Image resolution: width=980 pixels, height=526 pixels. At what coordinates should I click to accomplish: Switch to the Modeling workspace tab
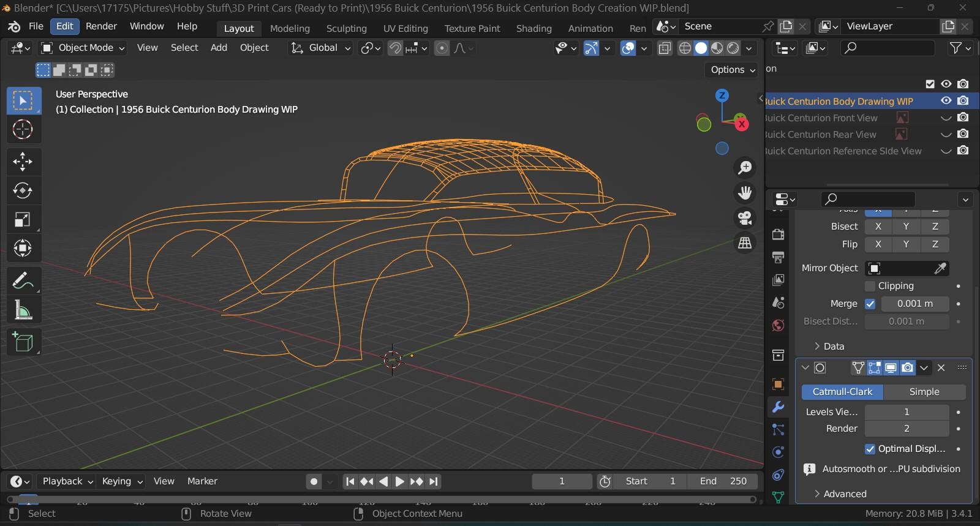pyautogui.click(x=290, y=28)
